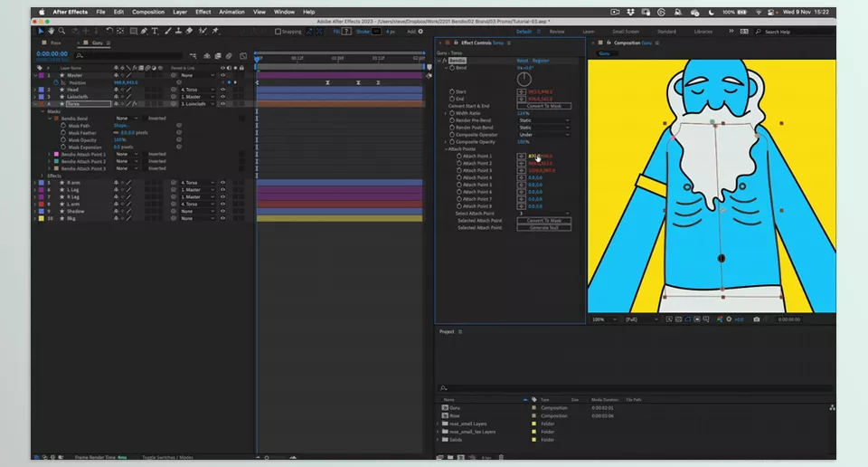Open Torso parent dropdown '3. Loincloth'
Viewport: 868px width, 467px height.
point(198,104)
